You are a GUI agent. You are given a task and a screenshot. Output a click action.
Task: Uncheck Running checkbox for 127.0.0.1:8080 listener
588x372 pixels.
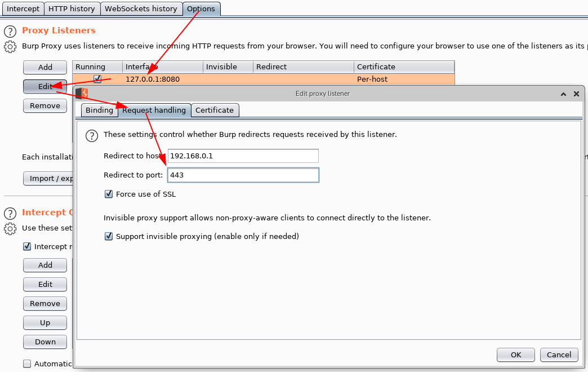pyautogui.click(x=97, y=79)
